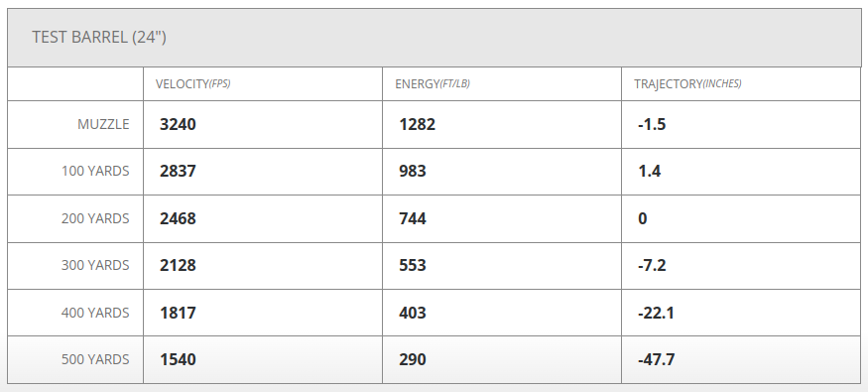This screenshot has width=868, height=392.
Task: Select muzzle energy value 1282
Action: pos(417,124)
